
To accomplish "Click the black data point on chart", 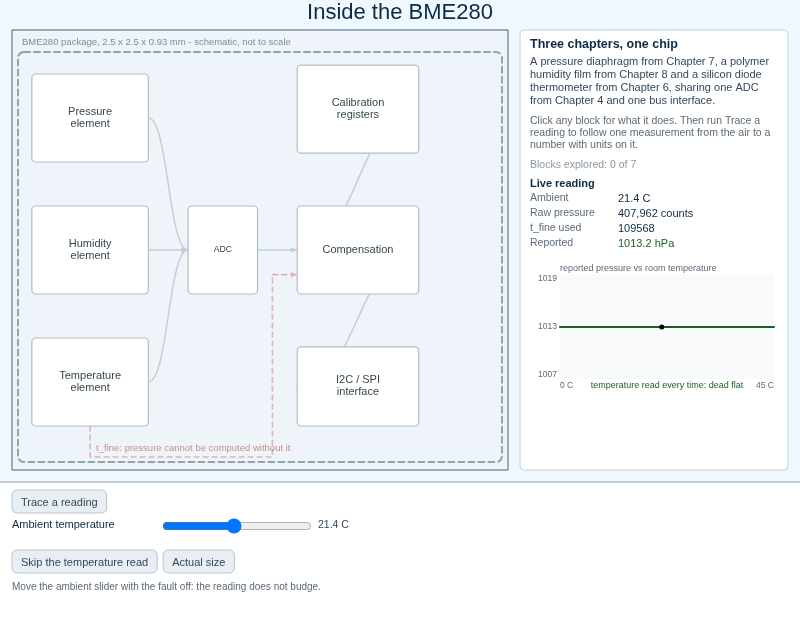I will [662, 327].
